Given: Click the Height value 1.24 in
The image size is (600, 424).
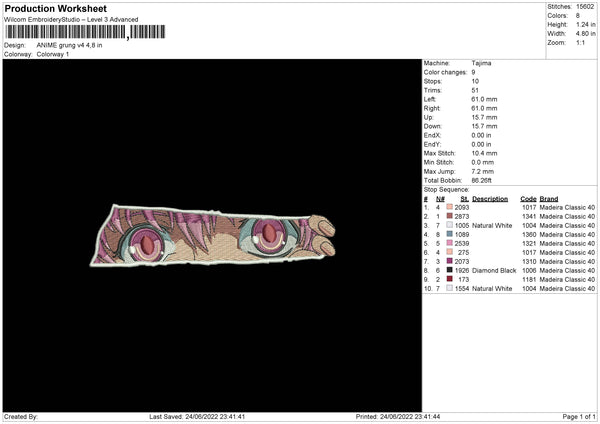Looking at the screenshot, I should pyautogui.click(x=585, y=24).
